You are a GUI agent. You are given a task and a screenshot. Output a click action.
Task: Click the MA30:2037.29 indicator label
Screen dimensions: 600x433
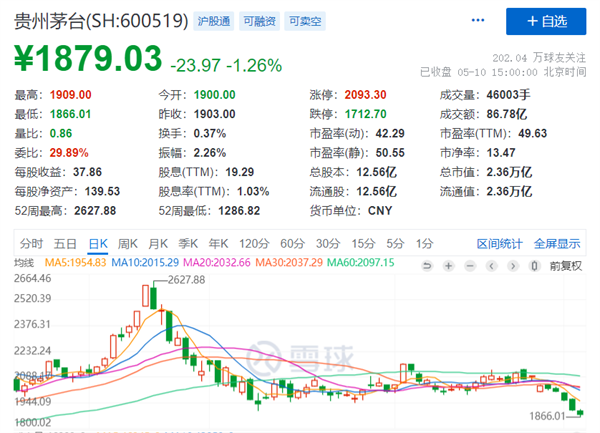[x=289, y=263]
